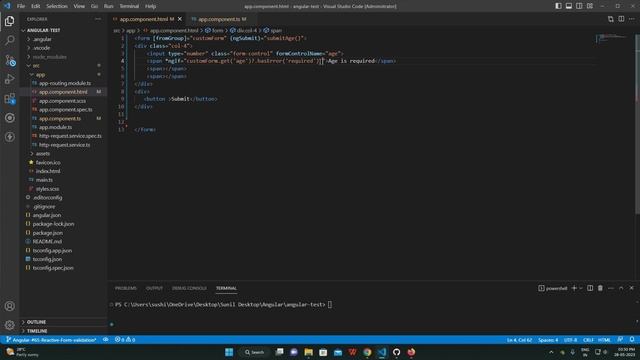Maximize the terminal panel size

coord(621,288)
